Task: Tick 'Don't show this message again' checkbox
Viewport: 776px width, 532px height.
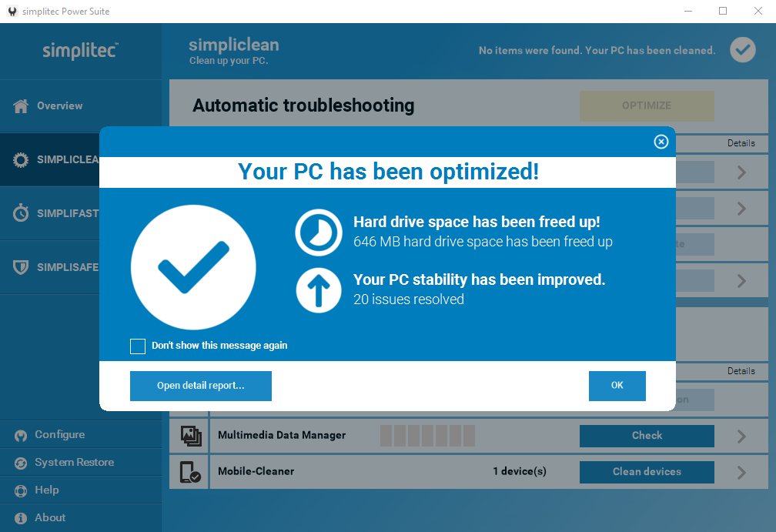Action: (138, 346)
